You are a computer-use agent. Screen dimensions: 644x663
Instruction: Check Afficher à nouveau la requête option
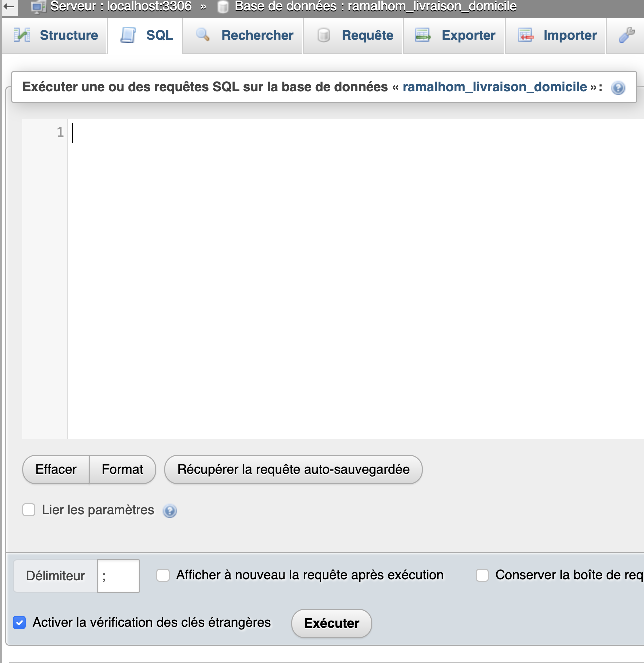(163, 575)
